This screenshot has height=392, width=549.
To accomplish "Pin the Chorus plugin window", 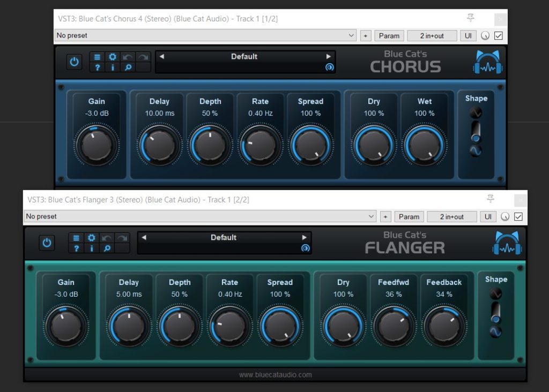I will click(x=471, y=18).
